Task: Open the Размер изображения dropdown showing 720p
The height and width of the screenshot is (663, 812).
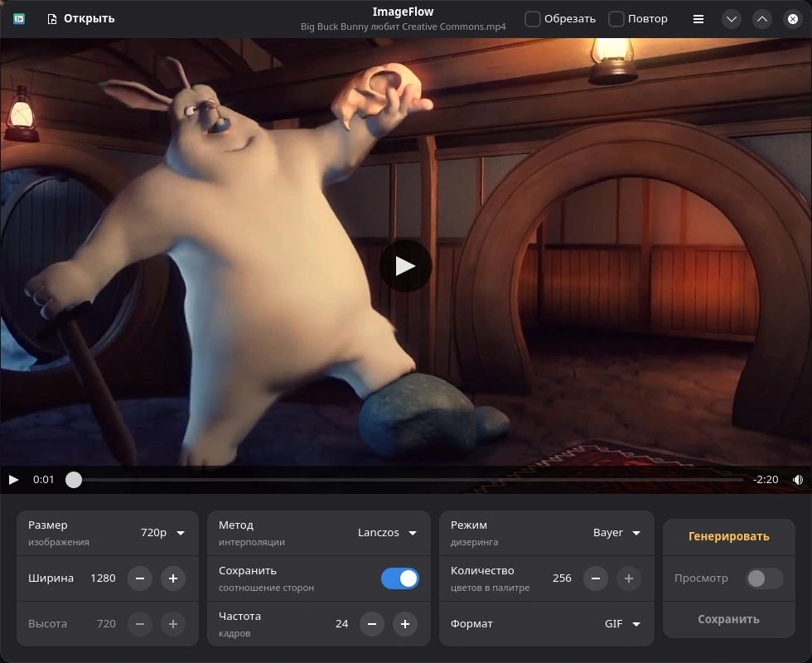Action: 163,533
